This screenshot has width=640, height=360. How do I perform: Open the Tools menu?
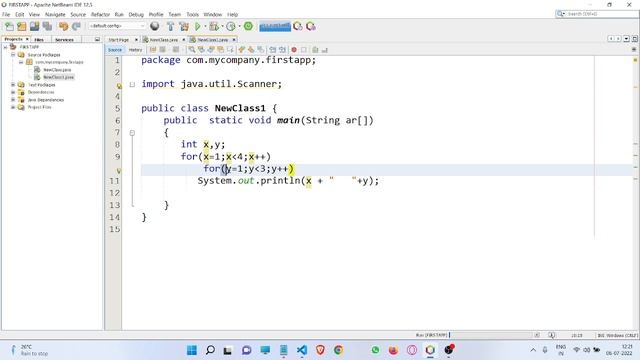click(193, 14)
